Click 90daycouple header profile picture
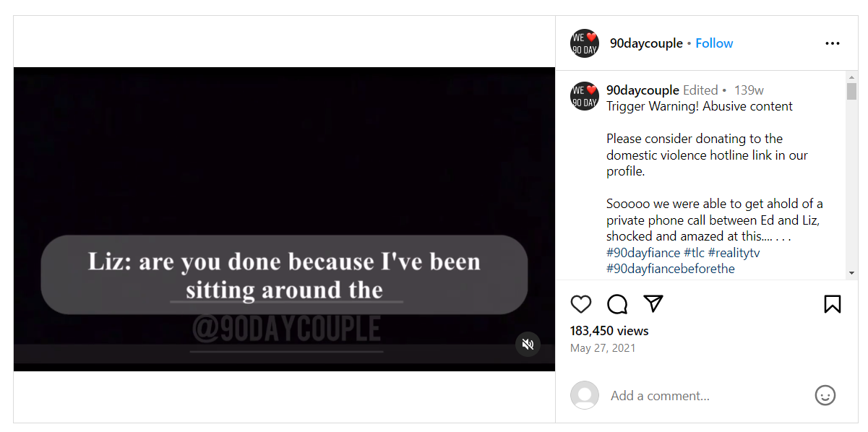This screenshot has width=868, height=432. (x=585, y=43)
